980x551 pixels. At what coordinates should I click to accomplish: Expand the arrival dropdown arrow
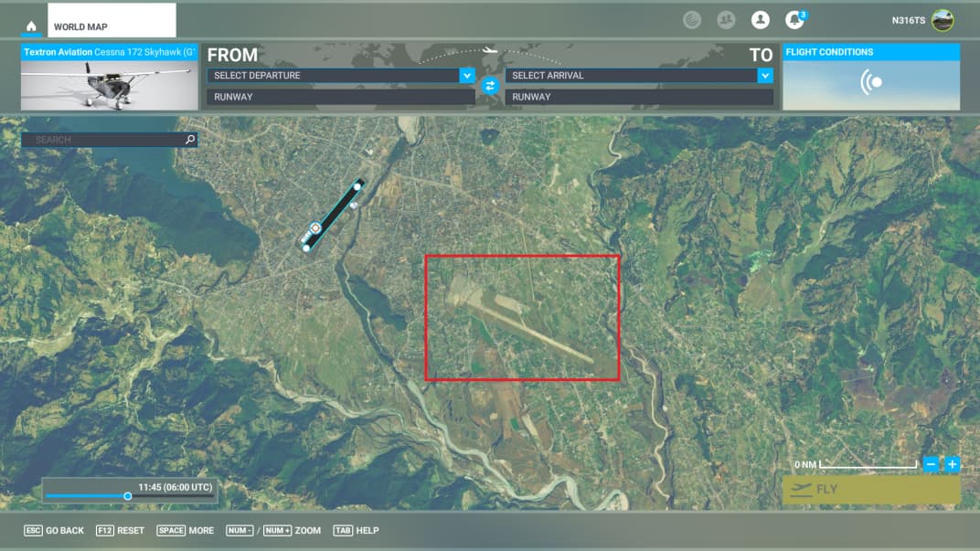click(x=765, y=76)
